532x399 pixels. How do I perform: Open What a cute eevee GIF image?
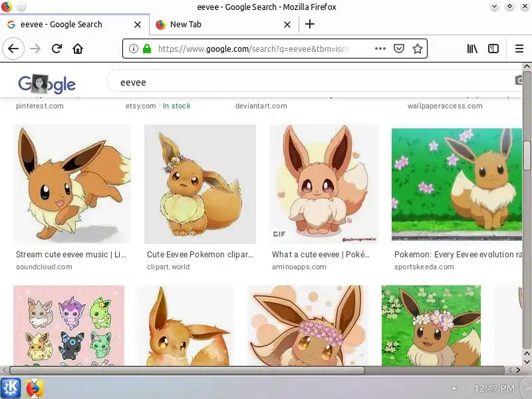tap(324, 184)
